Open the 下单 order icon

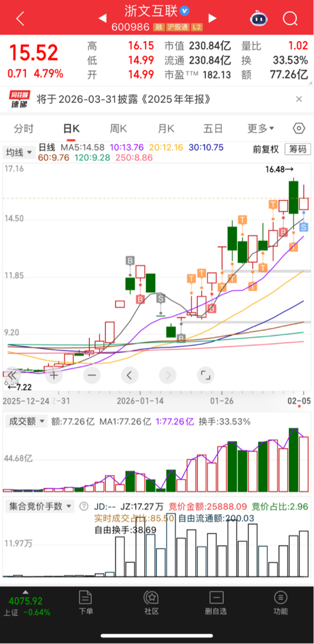pyautogui.click(x=86, y=602)
